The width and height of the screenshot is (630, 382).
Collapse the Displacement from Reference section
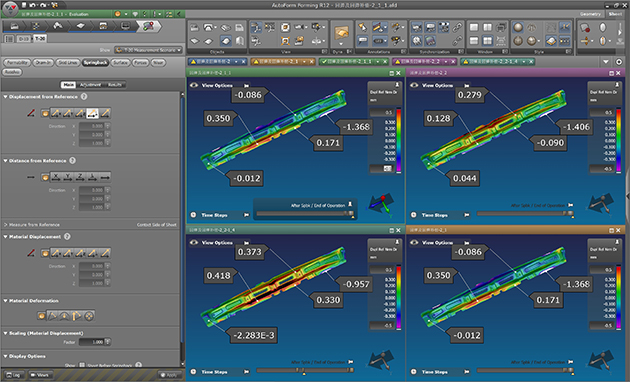pyautogui.click(x=6, y=97)
